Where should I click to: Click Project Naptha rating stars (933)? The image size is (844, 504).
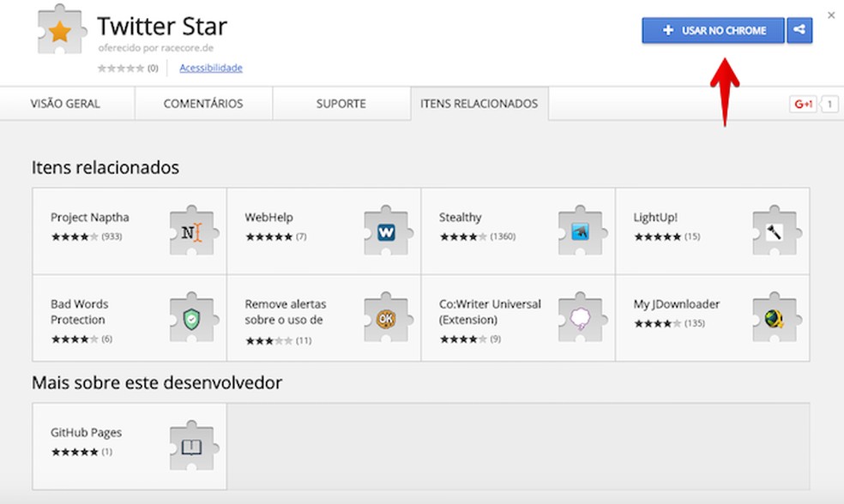coord(87,237)
